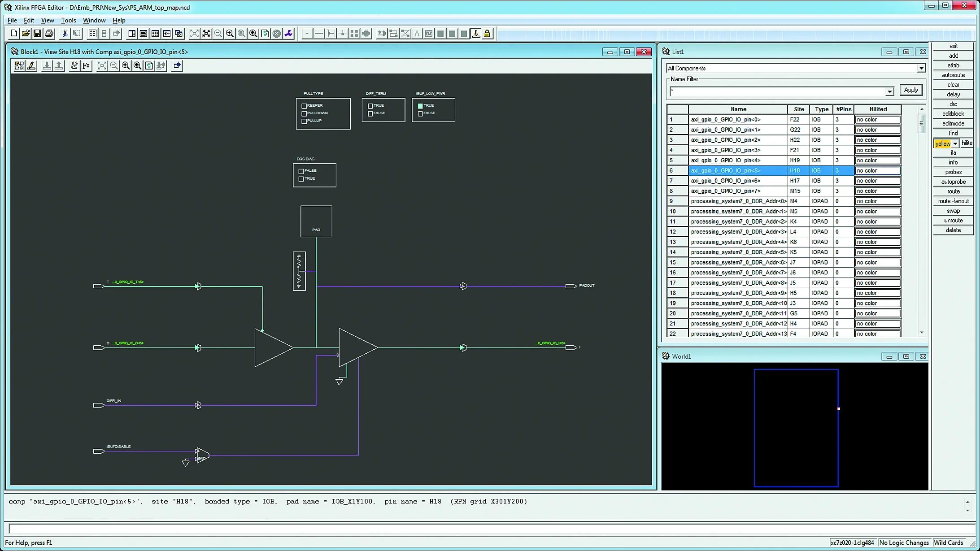The image size is (980, 551).
Task: Check the PULLUP option under PULLTYPE
Action: [x=304, y=121]
